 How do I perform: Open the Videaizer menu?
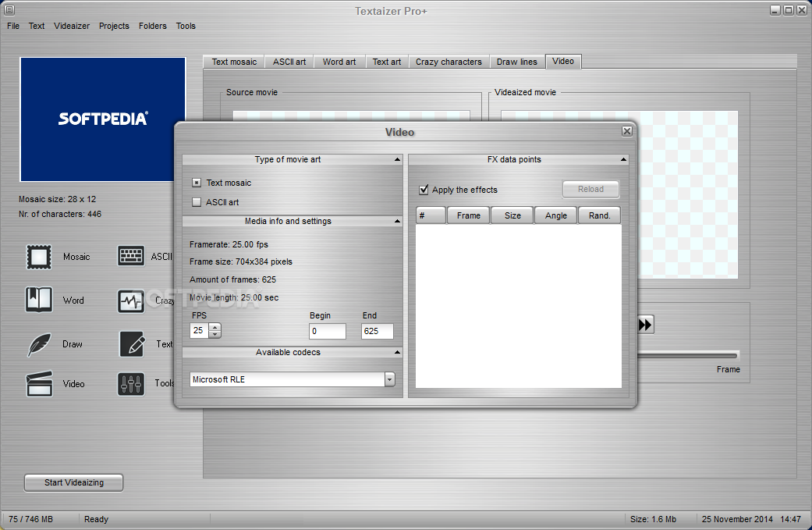pyautogui.click(x=72, y=26)
